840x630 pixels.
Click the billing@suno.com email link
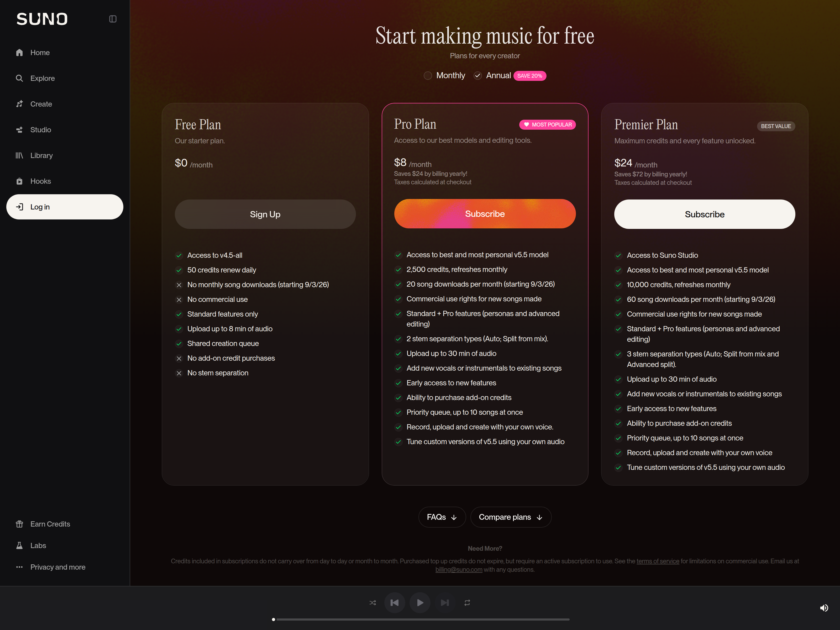(x=459, y=570)
